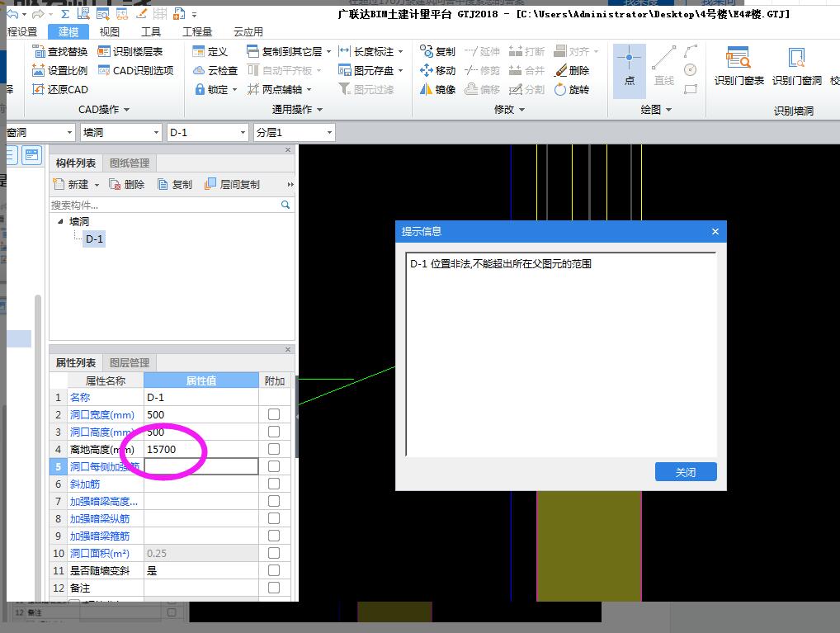Viewport: 840px width, 633px height.
Task: Open the 视图 ribbon tab
Action: click(109, 31)
